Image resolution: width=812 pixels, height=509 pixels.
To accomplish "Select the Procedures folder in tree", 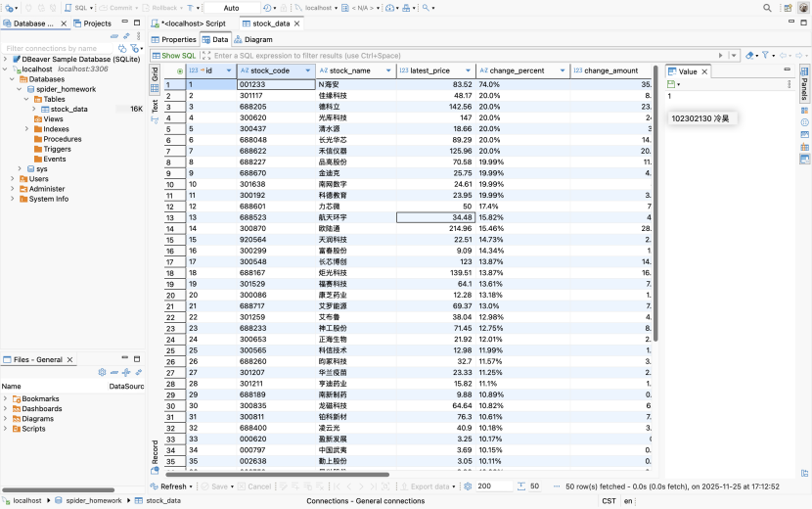I will click(x=63, y=139).
